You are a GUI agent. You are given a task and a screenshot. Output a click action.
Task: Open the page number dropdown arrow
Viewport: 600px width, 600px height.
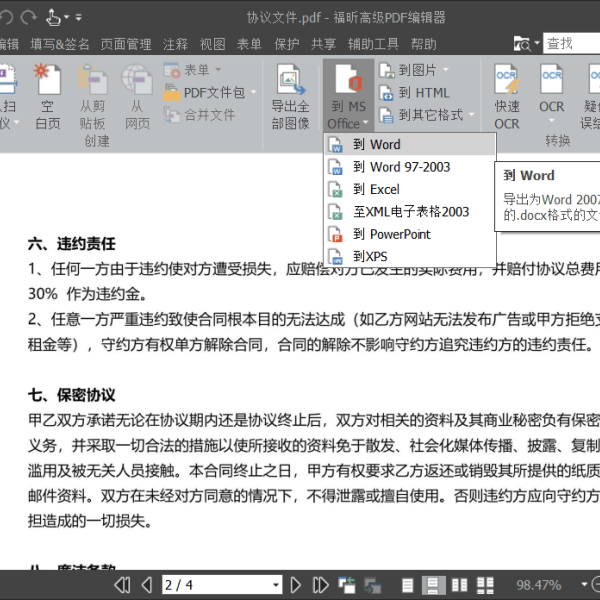[x=276, y=585]
